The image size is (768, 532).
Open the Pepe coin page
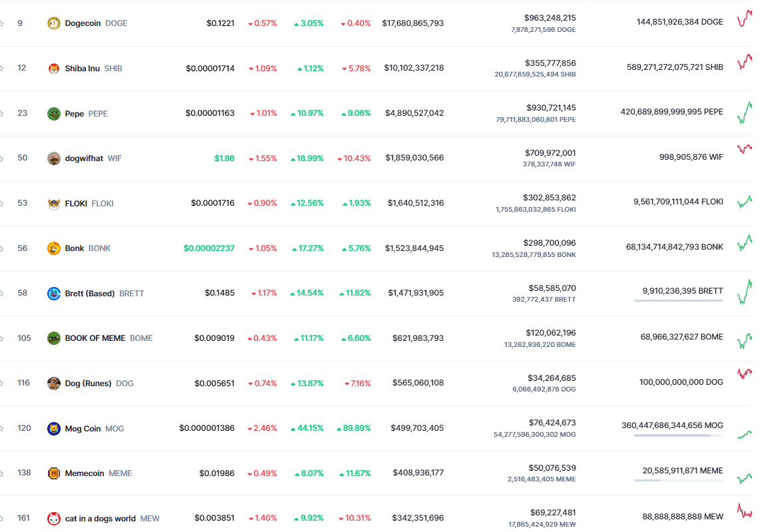coord(75,114)
